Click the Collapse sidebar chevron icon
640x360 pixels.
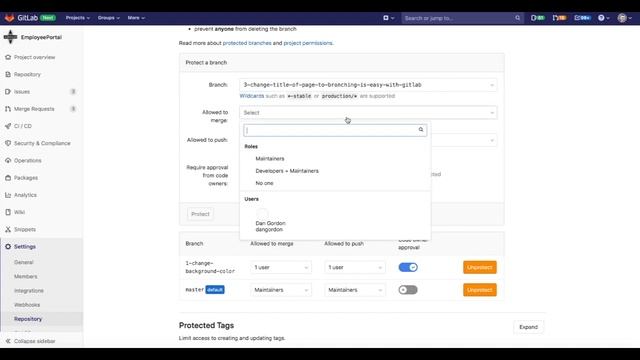pyautogui.click(x=8, y=341)
